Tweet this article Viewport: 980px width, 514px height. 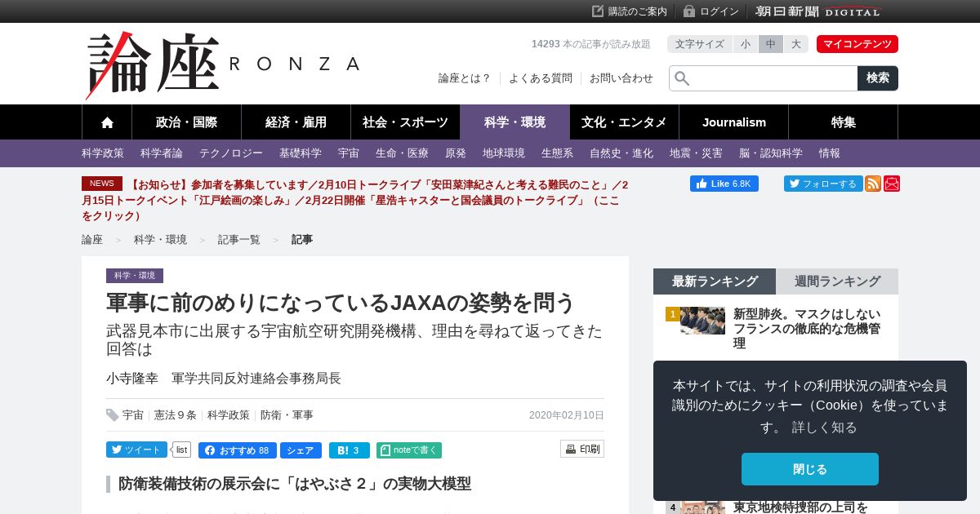(x=136, y=450)
